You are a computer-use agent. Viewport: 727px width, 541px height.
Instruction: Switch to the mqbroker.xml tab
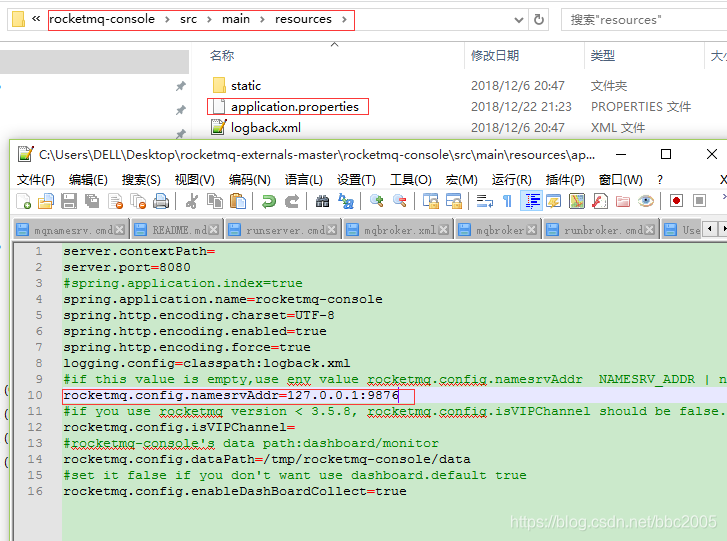[396, 229]
